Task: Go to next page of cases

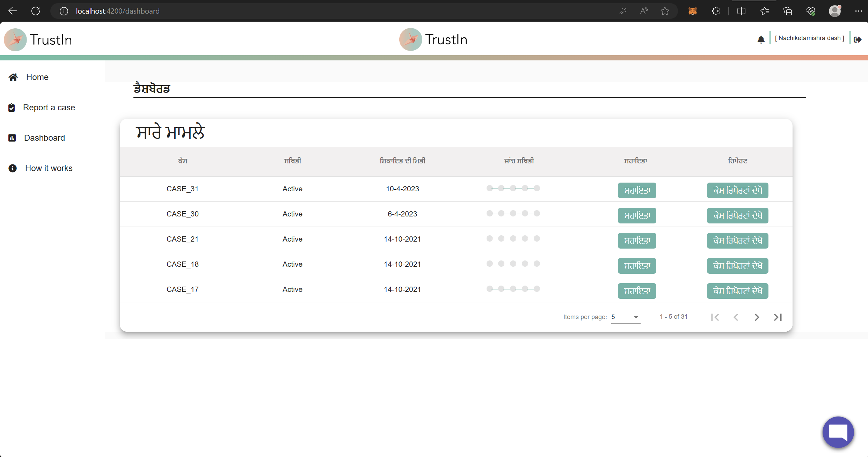Action: [757, 317]
